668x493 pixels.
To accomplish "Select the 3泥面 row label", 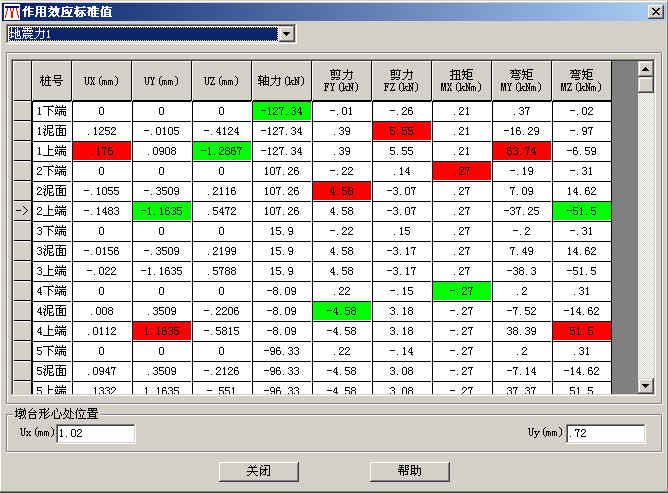I will 51,251.
